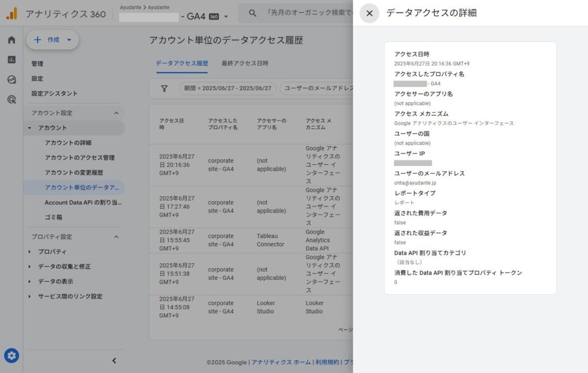Collapse the アカウント tree item

click(x=30, y=128)
